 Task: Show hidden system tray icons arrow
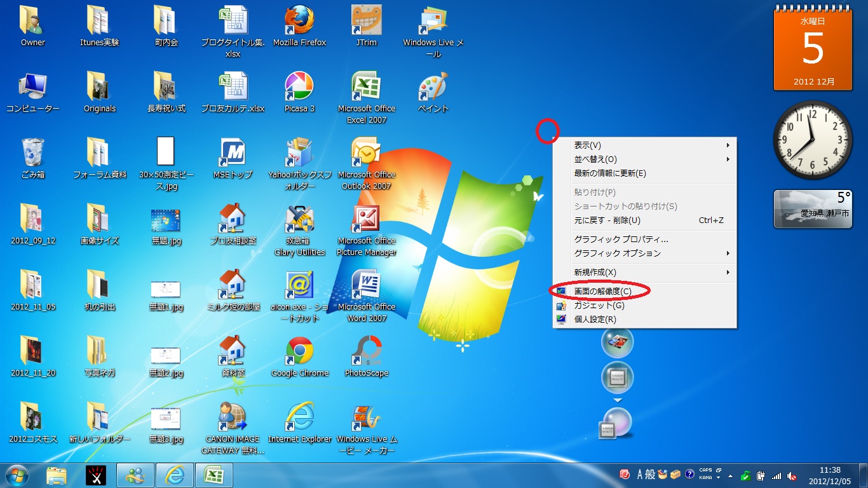(730, 475)
